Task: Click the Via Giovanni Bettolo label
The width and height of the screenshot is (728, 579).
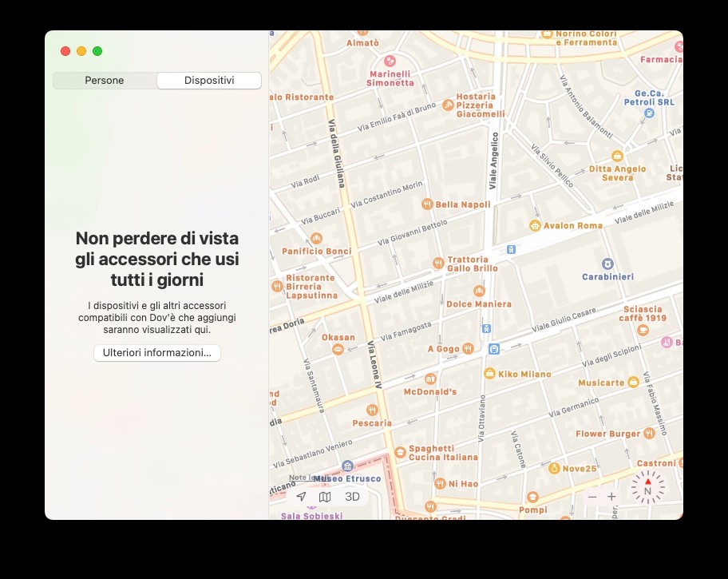Action: pyautogui.click(x=412, y=232)
